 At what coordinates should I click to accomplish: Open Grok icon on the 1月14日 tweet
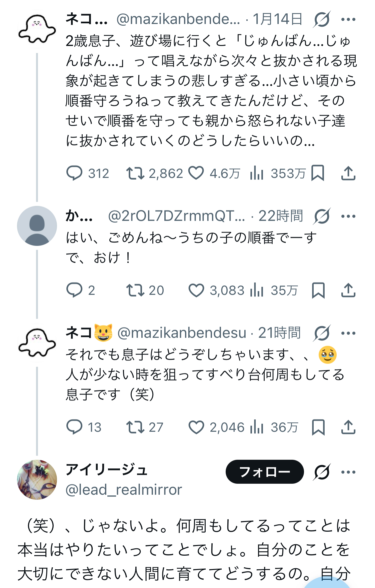pyautogui.click(x=322, y=19)
